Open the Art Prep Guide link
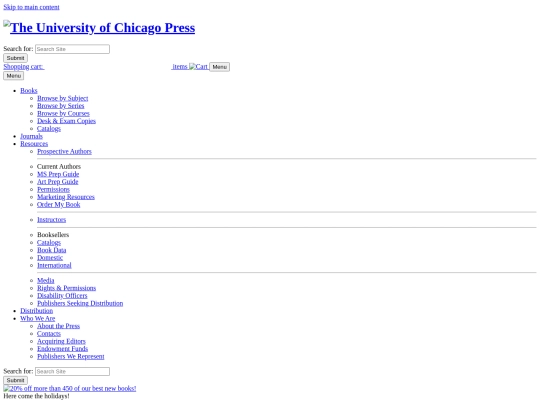540x405 pixels. pyautogui.click(x=58, y=181)
